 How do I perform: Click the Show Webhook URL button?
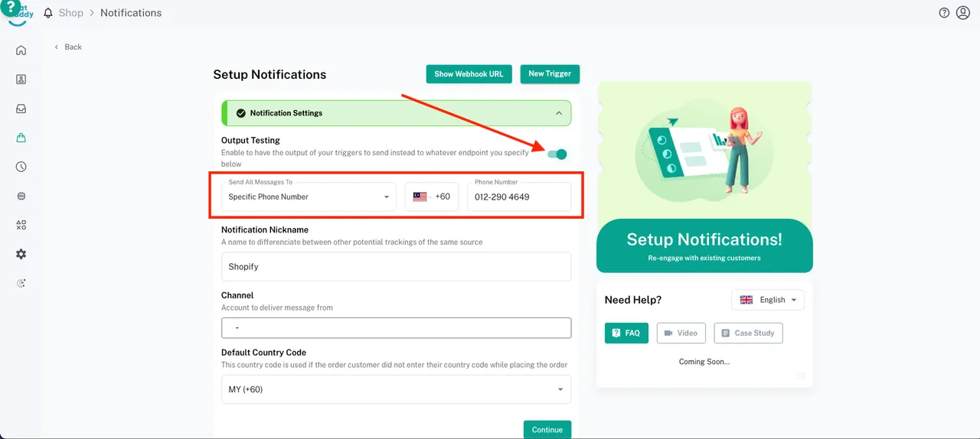[469, 74]
